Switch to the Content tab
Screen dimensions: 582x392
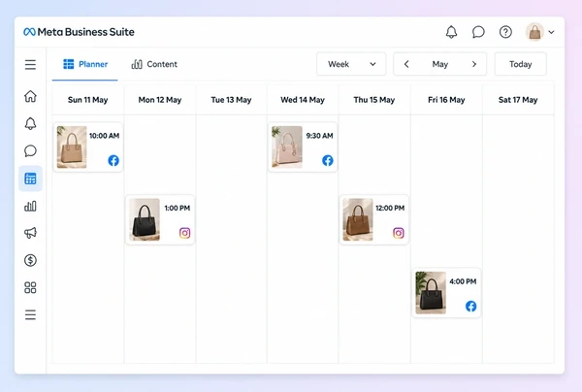[x=154, y=64]
